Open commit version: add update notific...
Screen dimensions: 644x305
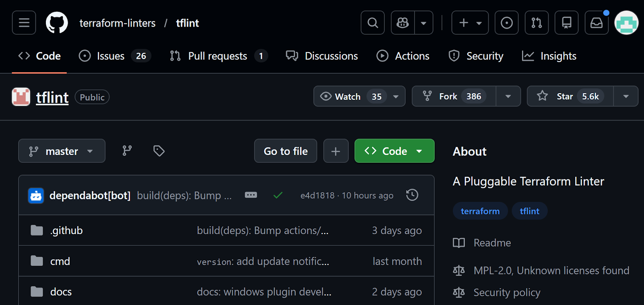tap(263, 261)
